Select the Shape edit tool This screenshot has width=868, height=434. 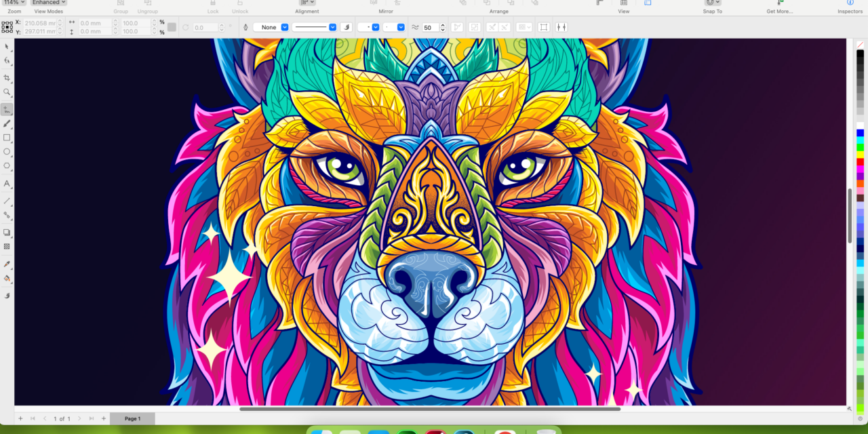coord(7,60)
